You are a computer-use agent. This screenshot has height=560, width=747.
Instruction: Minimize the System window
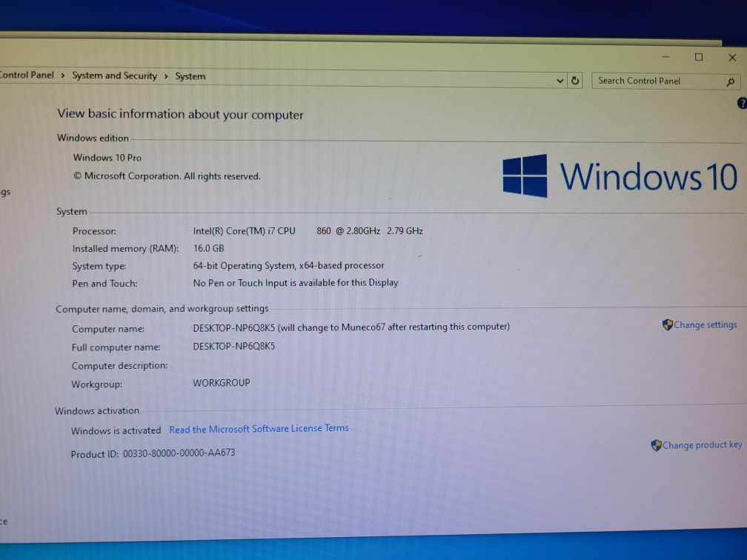666,57
